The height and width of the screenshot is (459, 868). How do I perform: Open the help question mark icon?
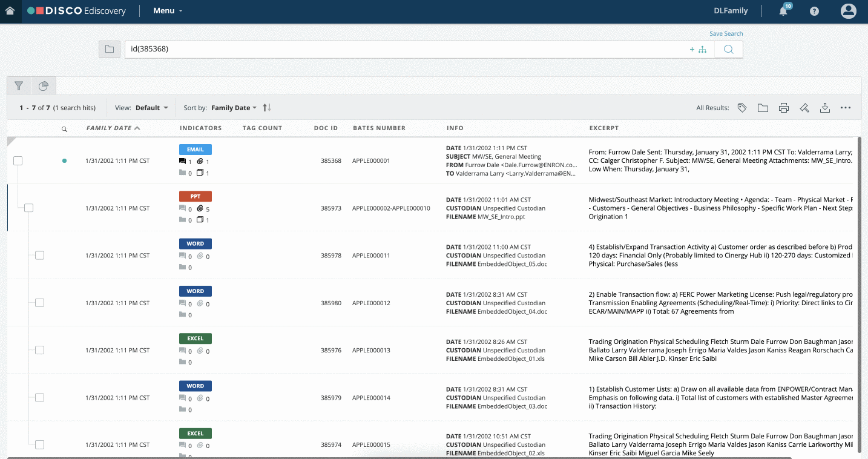[x=814, y=11]
